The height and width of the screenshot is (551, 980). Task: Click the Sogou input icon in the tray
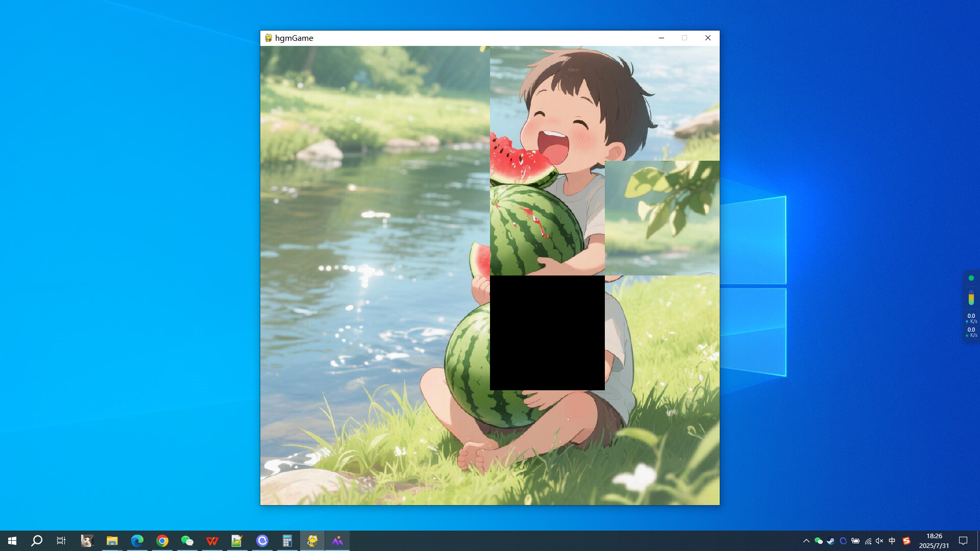(906, 541)
